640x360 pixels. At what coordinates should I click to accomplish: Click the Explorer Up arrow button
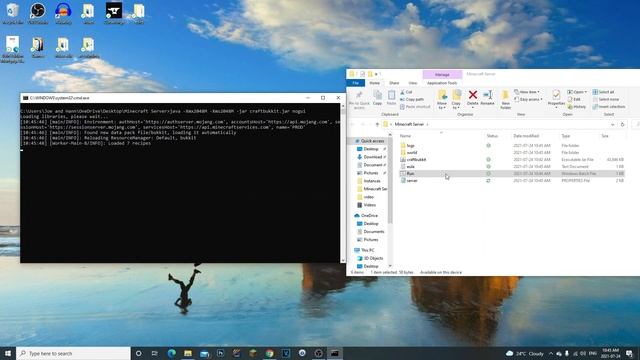pyautogui.click(x=377, y=124)
